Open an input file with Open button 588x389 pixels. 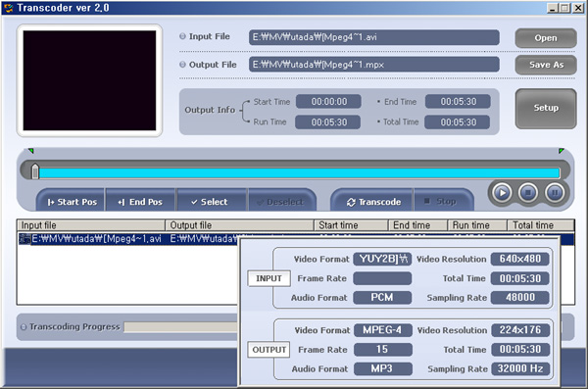546,38
